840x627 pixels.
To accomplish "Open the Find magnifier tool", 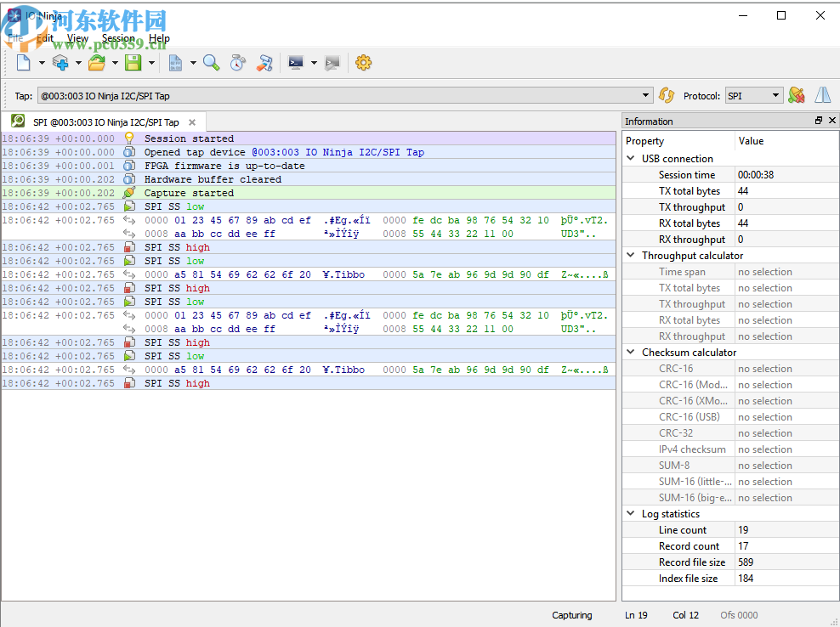I will 211,62.
